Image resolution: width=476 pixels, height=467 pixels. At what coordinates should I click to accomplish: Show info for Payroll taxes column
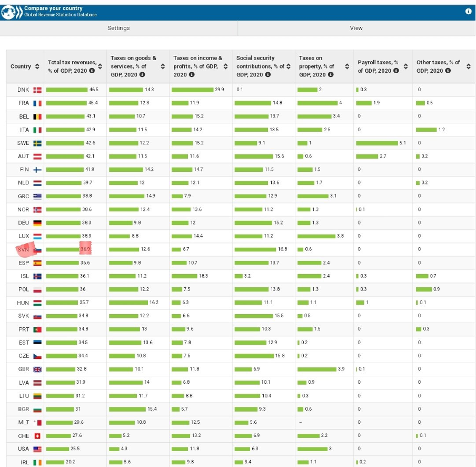point(396,71)
